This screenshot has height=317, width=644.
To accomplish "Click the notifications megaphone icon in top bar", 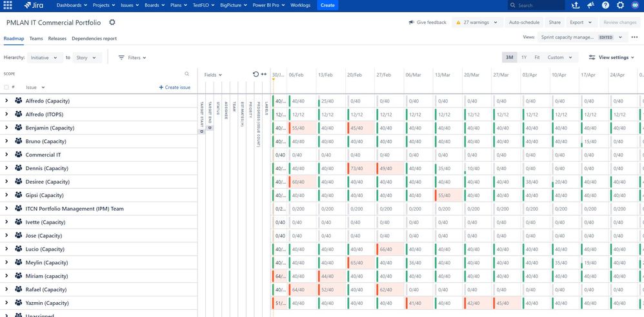I will [590, 5].
